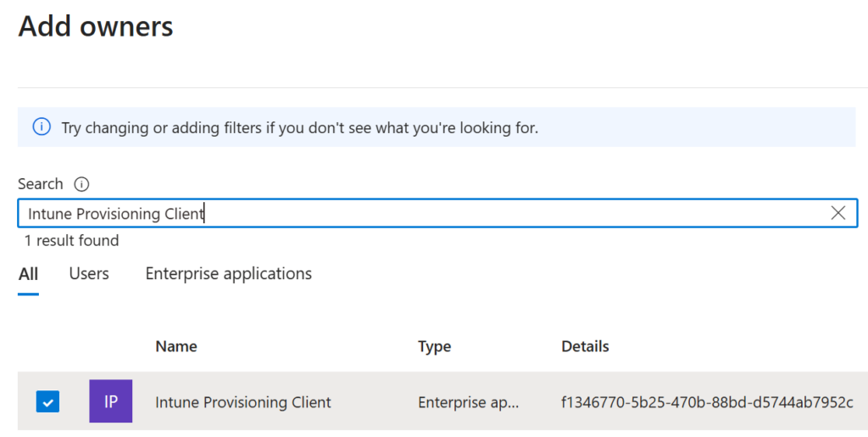Viewport: 868px width, 437px height.
Task: Click the application ID starting with f1346770
Action: point(707,402)
